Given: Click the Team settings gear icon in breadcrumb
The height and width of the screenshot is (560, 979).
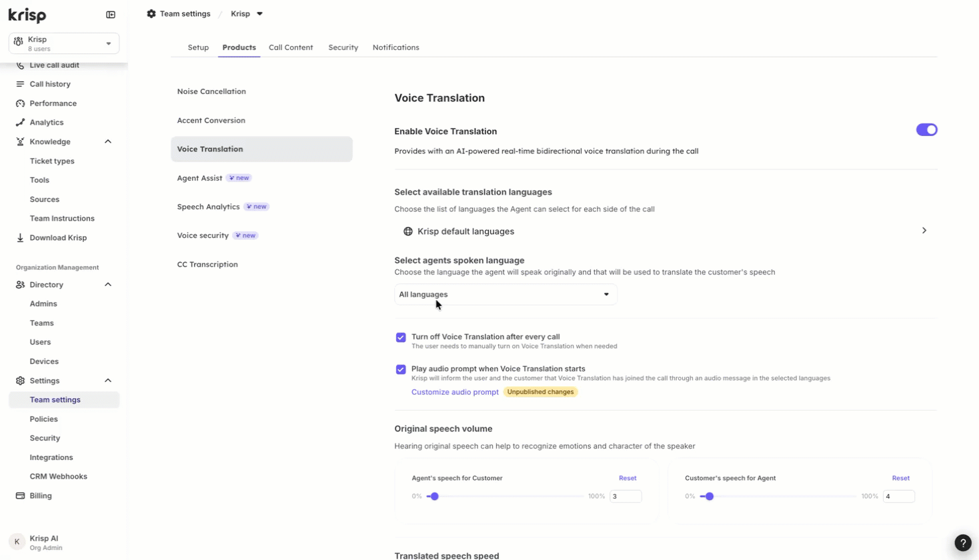Looking at the screenshot, I should (x=151, y=14).
